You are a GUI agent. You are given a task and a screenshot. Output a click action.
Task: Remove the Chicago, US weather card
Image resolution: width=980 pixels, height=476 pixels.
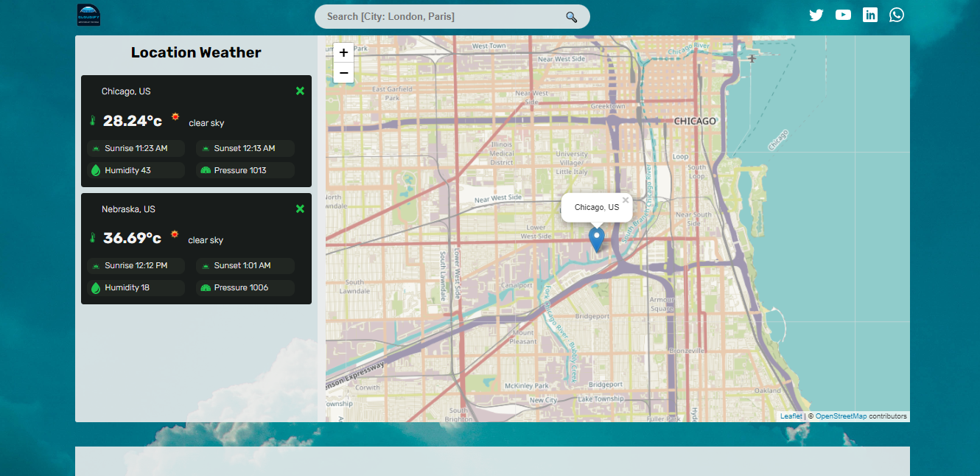(300, 91)
